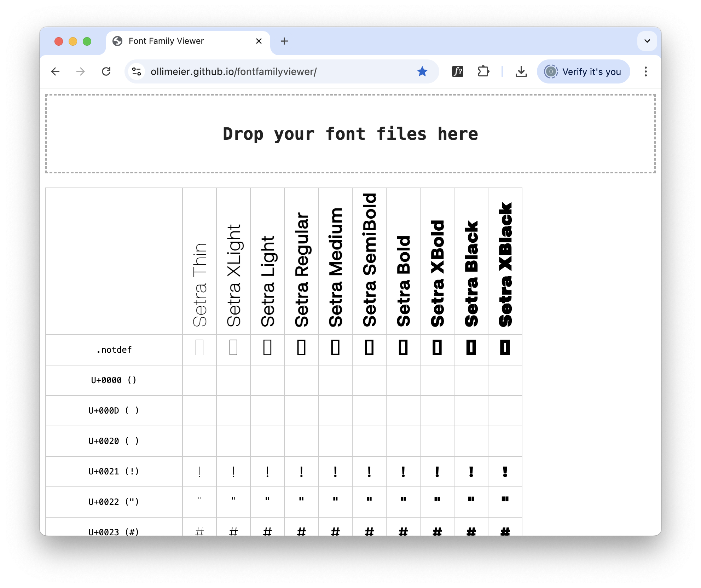Screen dimensions: 701x588
Task: Click the back navigation arrow
Action: [x=56, y=71]
